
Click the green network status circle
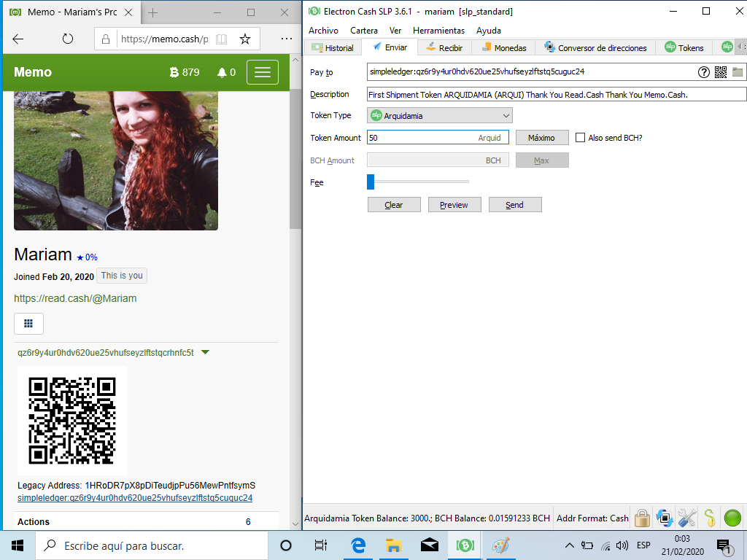pos(732,518)
